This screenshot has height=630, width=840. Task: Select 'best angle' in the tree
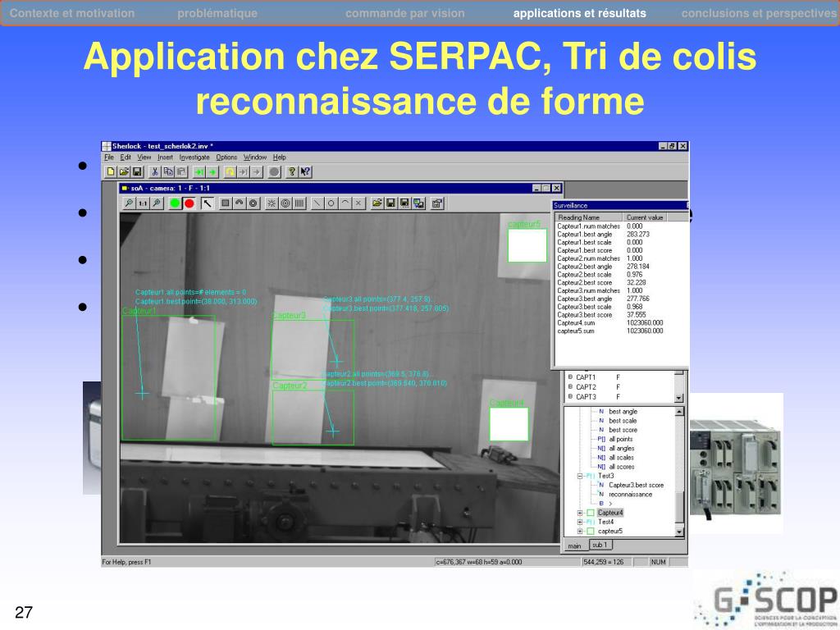tap(623, 412)
